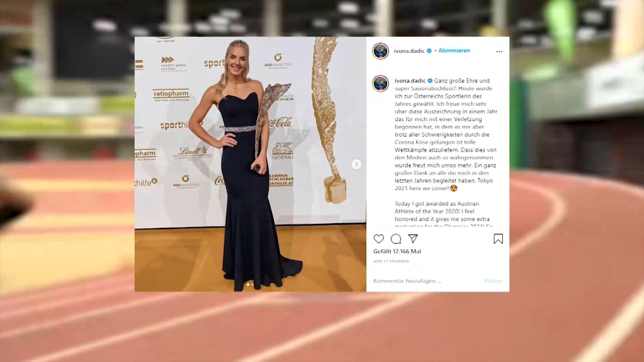Select the first carousel dot indicator
This screenshot has width=644, height=362.
point(248,285)
